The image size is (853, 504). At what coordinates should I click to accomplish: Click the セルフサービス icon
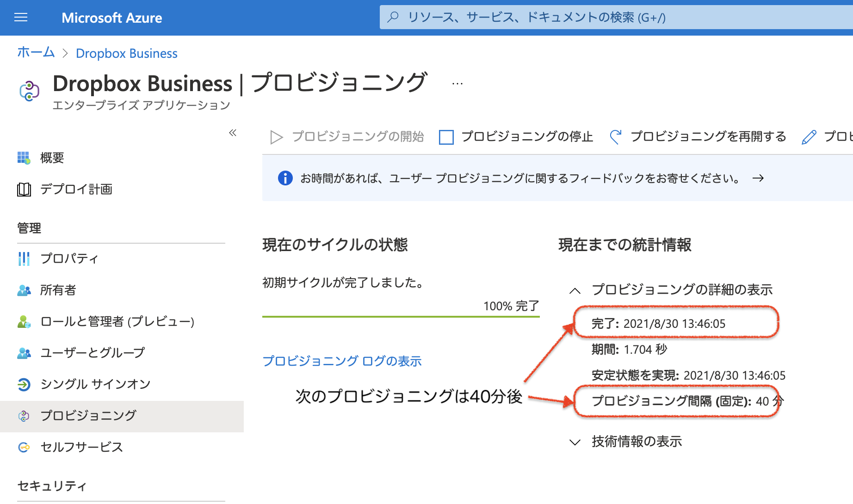click(x=24, y=447)
